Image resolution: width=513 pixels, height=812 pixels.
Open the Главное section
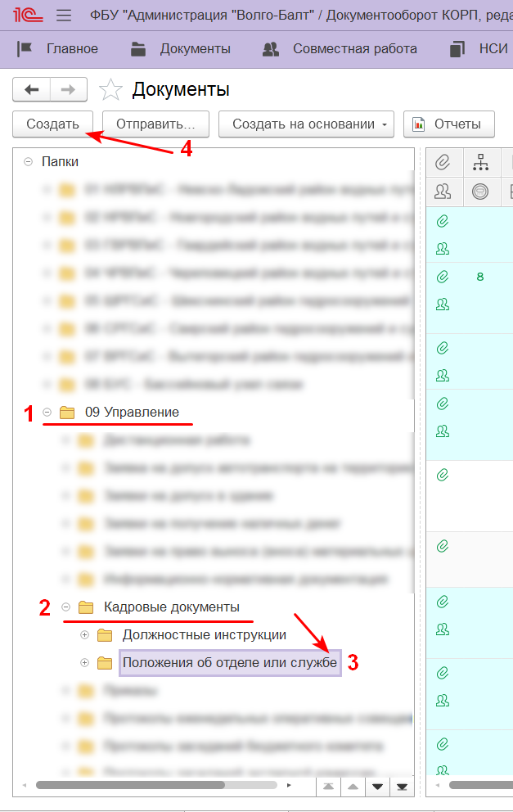pyautogui.click(x=58, y=49)
